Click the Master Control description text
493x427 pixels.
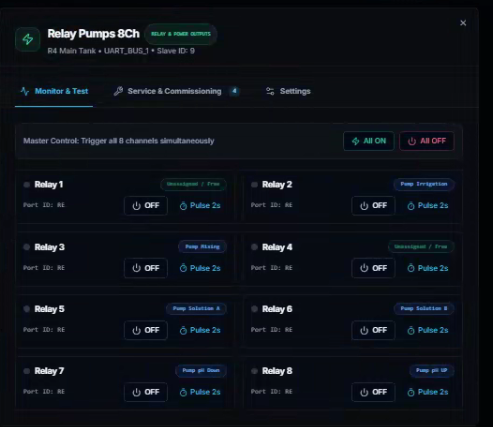[x=119, y=141]
